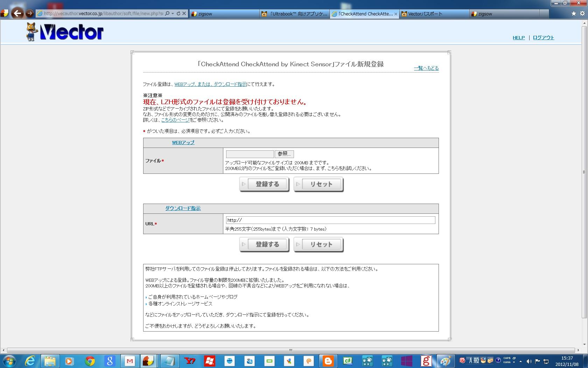Open the media player taskbar icon

click(x=70, y=361)
